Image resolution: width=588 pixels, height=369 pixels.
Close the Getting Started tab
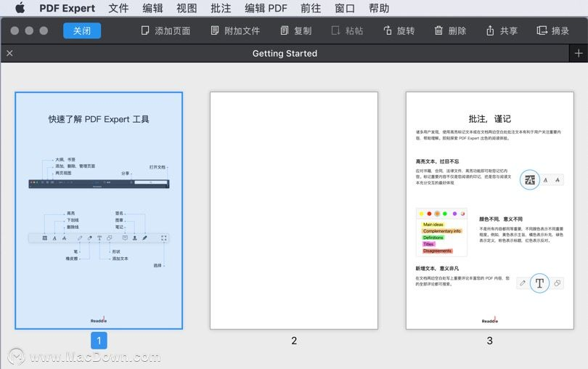pos(9,53)
